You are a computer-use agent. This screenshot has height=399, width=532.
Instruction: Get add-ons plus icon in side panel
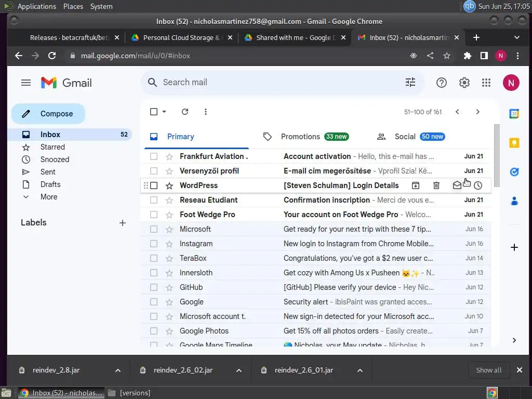(x=514, y=247)
